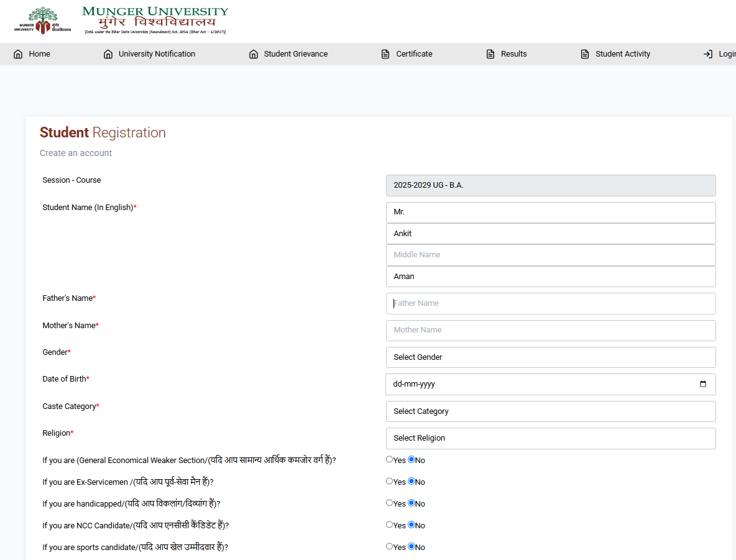
Task: Click the home icon beside Home
Action: tap(18, 54)
